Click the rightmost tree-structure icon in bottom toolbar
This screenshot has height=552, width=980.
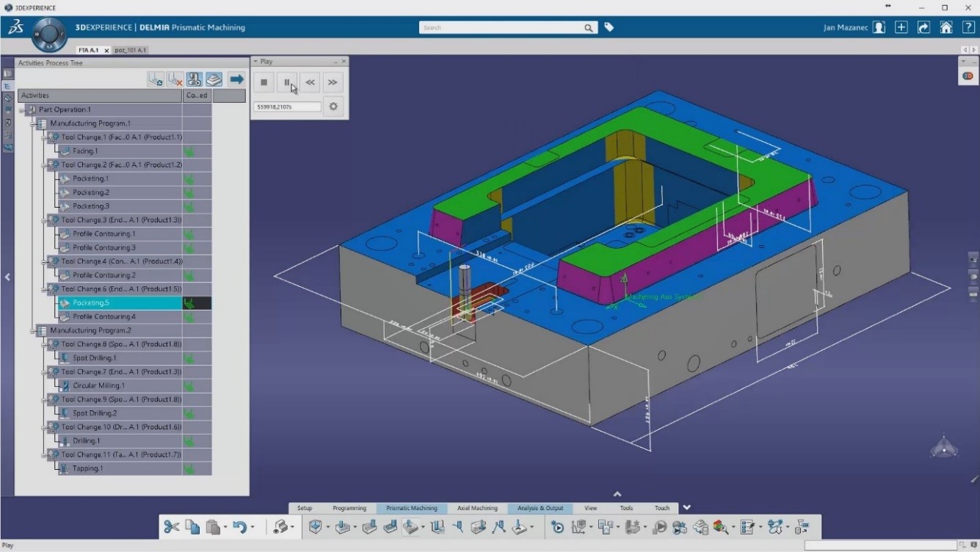[x=801, y=526]
